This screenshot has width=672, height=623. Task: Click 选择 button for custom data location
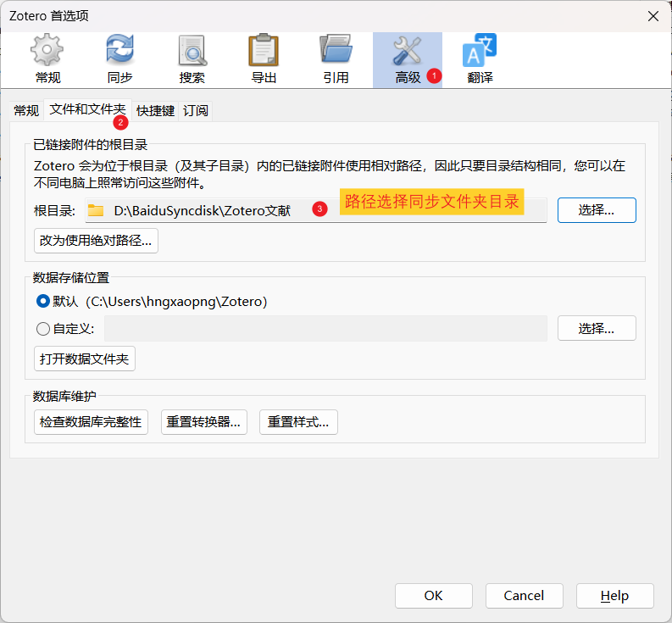597,328
